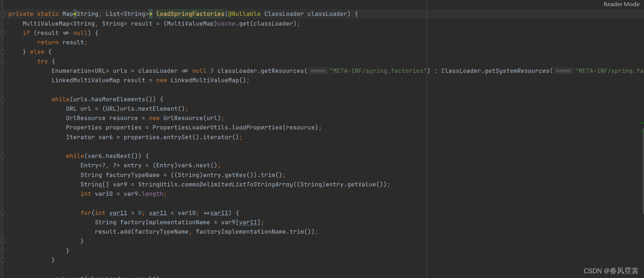This screenshot has height=278, width=644.
Task: Collapse the while(var6.hasNext()) loop
Action: pyautogui.click(x=3, y=156)
